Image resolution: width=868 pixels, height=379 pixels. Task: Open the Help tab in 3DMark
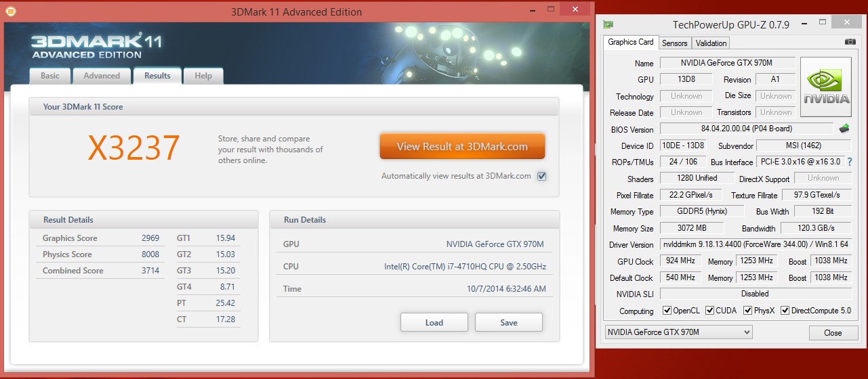[x=203, y=76]
